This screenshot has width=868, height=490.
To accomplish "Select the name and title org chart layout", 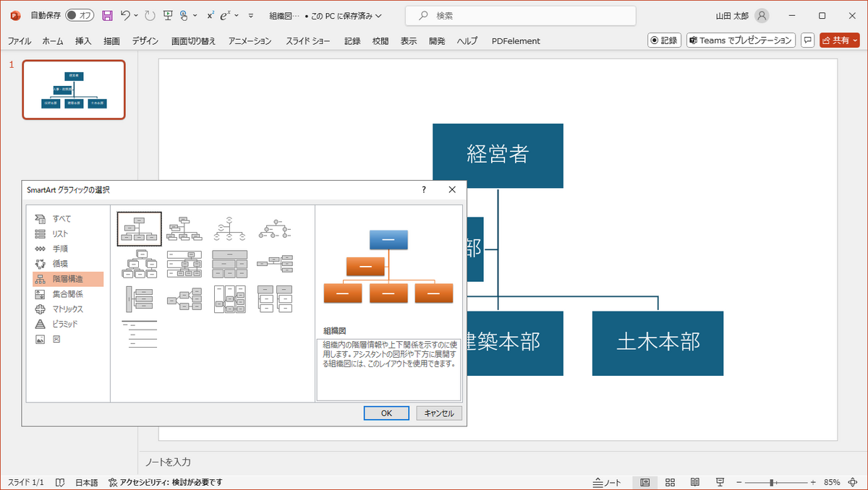I will [184, 229].
